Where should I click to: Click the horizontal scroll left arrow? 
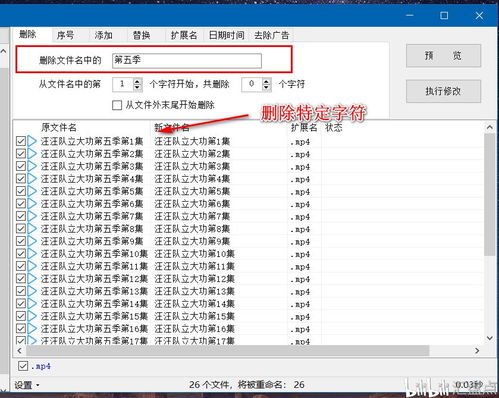pyautogui.click(x=19, y=351)
